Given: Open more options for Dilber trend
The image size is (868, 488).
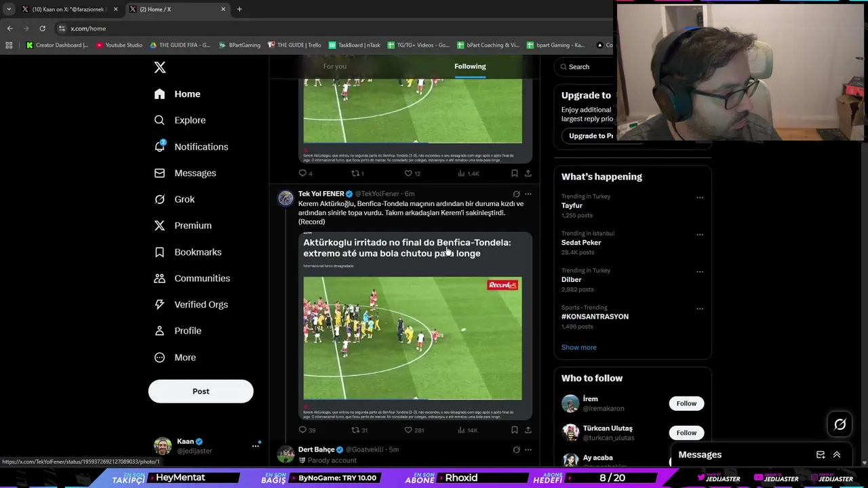Looking at the screenshot, I should coord(700,272).
